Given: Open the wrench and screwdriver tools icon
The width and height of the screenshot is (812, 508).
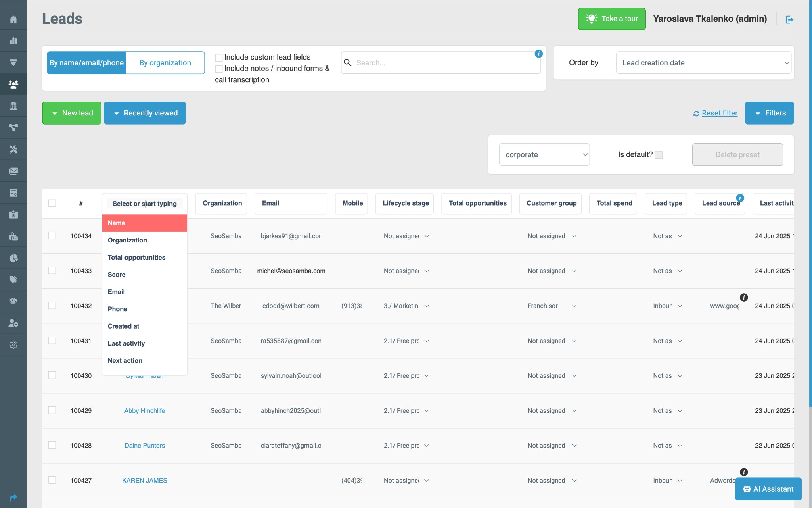Looking at the screenshot, I should point(13,149).
